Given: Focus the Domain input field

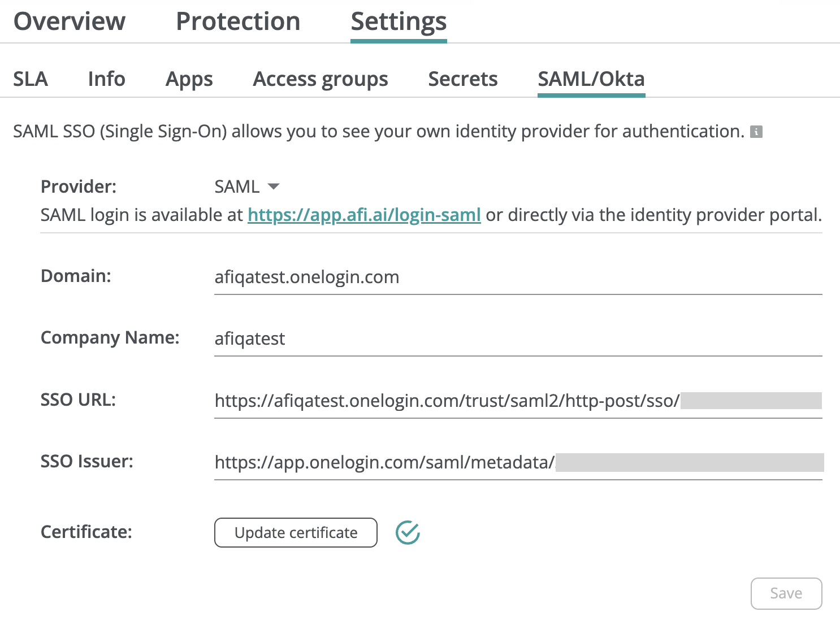Looking at the screenshot, I should (517, 277).
